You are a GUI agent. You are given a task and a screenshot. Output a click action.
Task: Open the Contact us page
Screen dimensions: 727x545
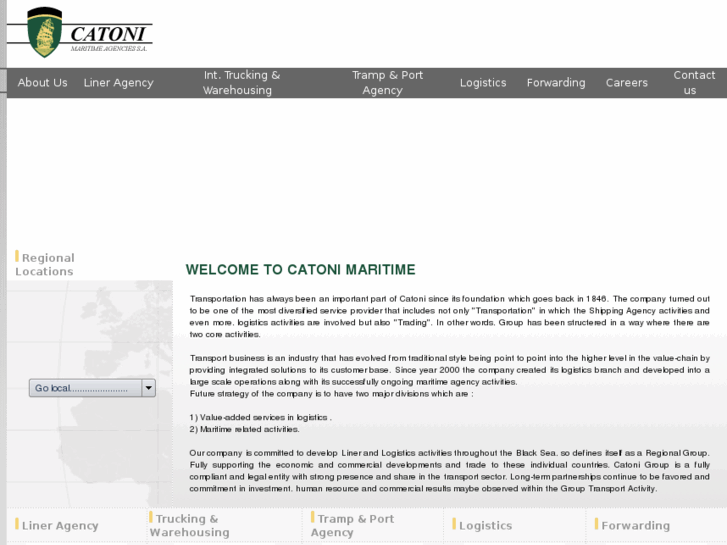coord(694,83)
